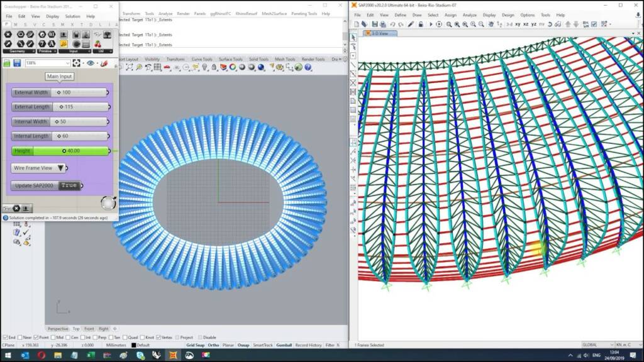Click the Grasshopper sketch pencil icon

pyautogui.click(x=104, y=63)
